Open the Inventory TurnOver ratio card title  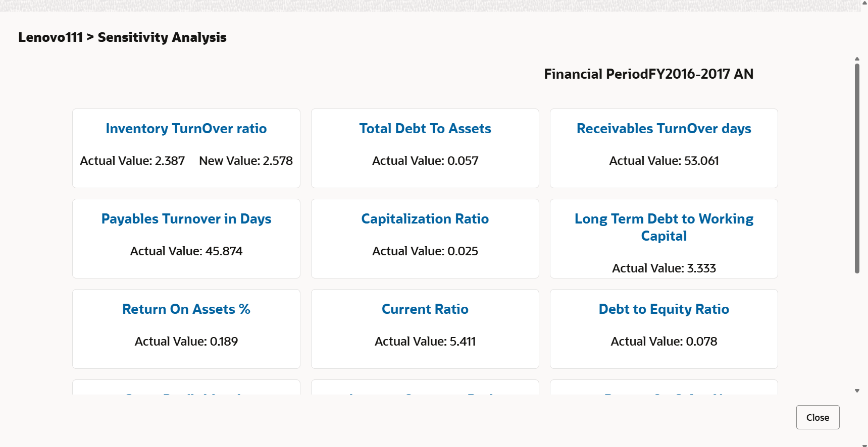[186, 129]
